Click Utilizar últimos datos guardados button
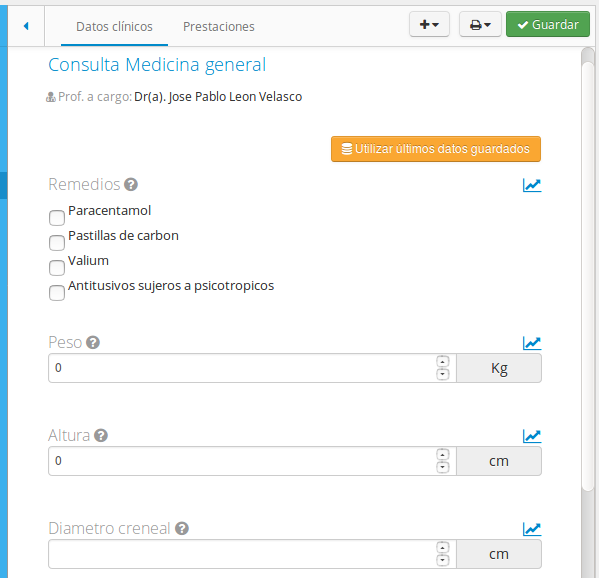This screenshot has width=599, height=578. click(436, 149)
